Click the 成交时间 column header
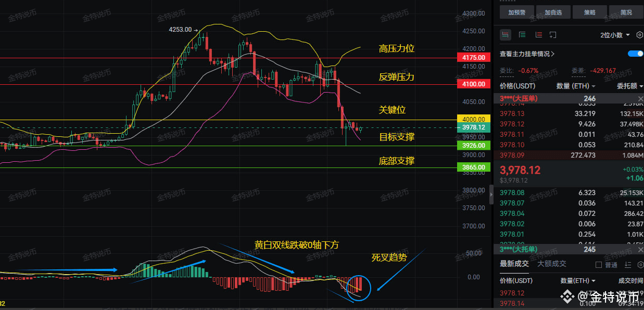 630,281
